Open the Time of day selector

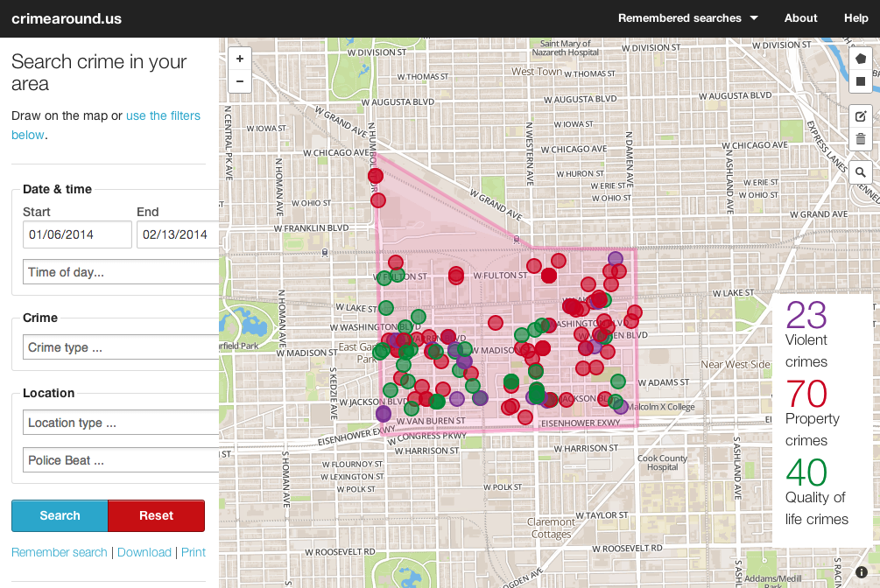[121, 272]
